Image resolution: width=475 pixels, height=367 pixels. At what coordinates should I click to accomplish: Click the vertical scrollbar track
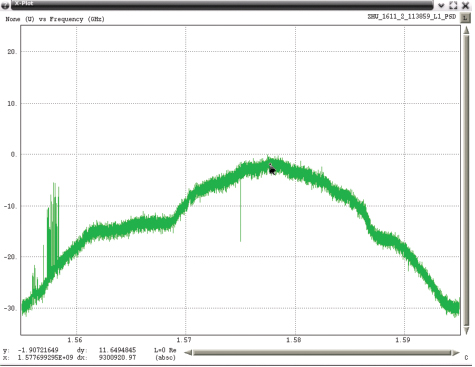click(x=466, y=180)
